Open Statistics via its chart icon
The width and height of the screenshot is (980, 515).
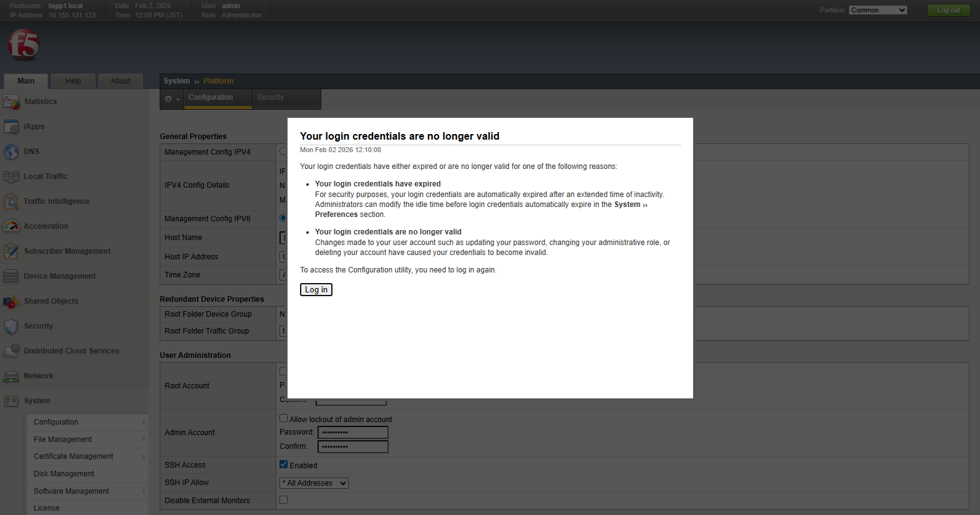pos(11,102)
